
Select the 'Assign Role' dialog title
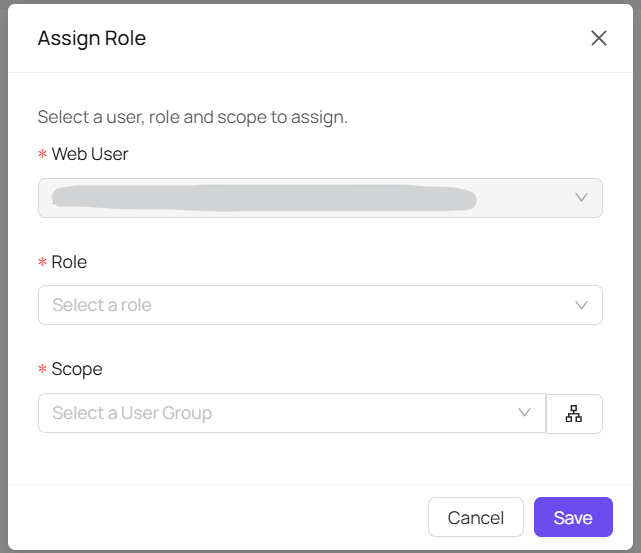click(x=92, y=38)
